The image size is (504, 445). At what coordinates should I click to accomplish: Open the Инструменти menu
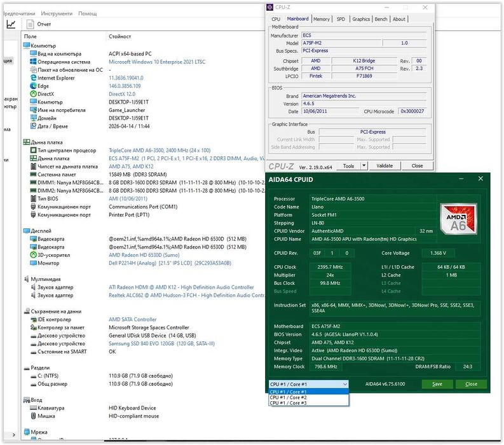tap(57, 13)
